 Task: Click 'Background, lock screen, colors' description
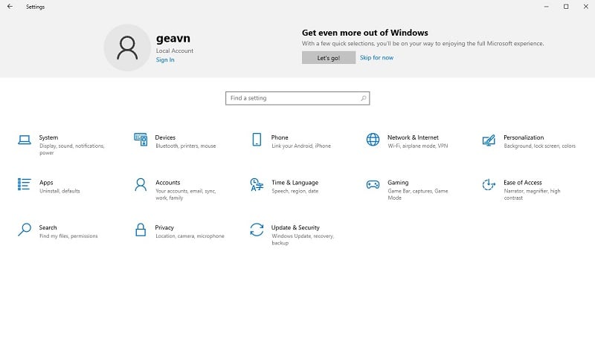[540, 146]
